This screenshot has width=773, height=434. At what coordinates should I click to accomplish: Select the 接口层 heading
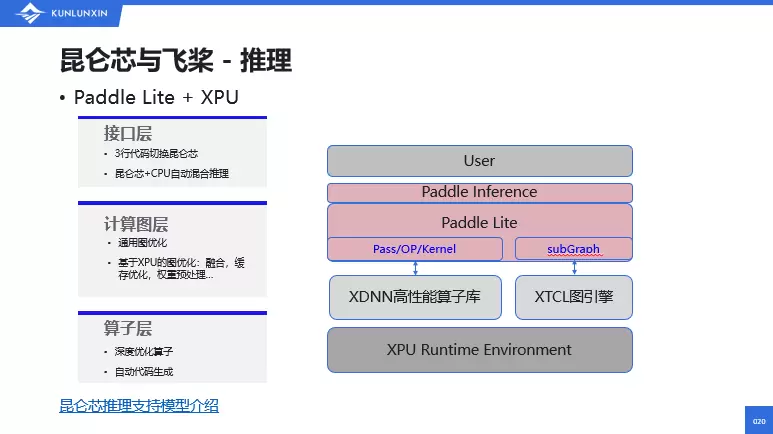[x=128, y=133]
